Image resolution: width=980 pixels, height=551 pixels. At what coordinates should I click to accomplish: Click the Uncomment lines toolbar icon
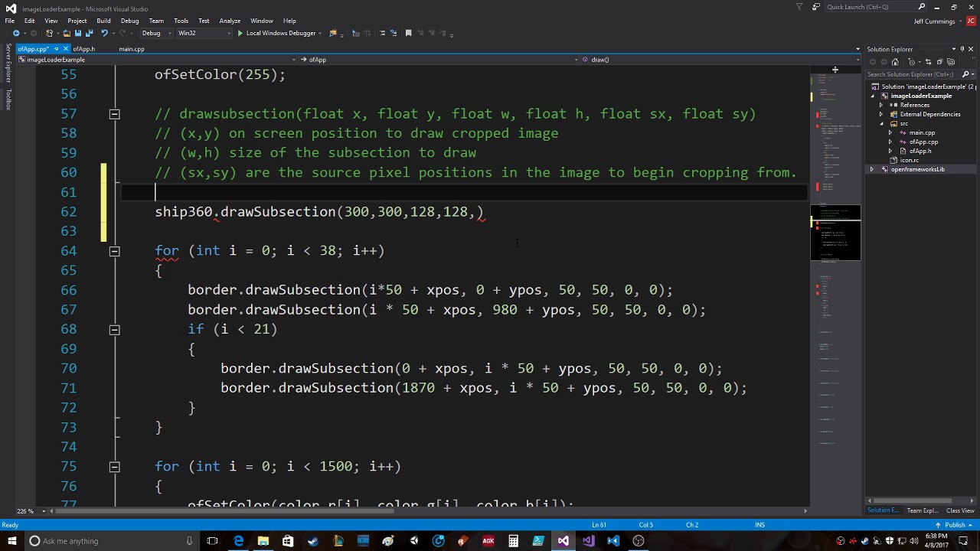tap(393, 33)
